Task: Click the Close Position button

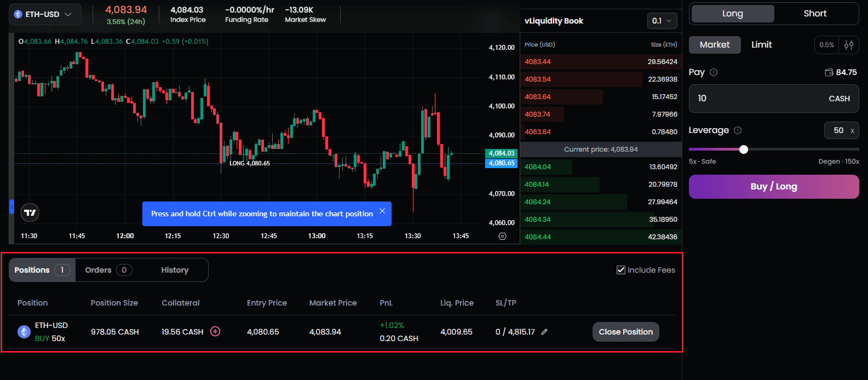Action: 625,332
